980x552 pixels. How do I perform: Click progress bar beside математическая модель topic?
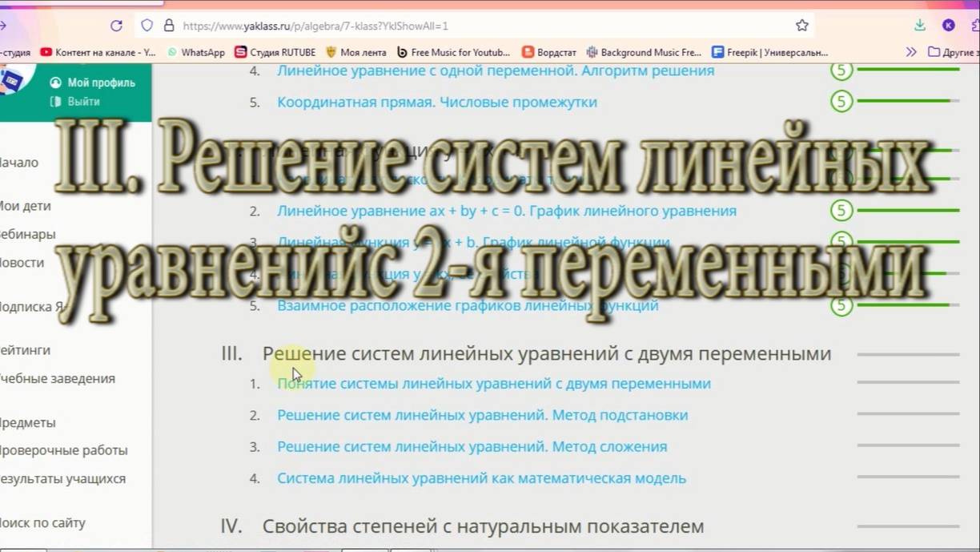pos(908,477)
